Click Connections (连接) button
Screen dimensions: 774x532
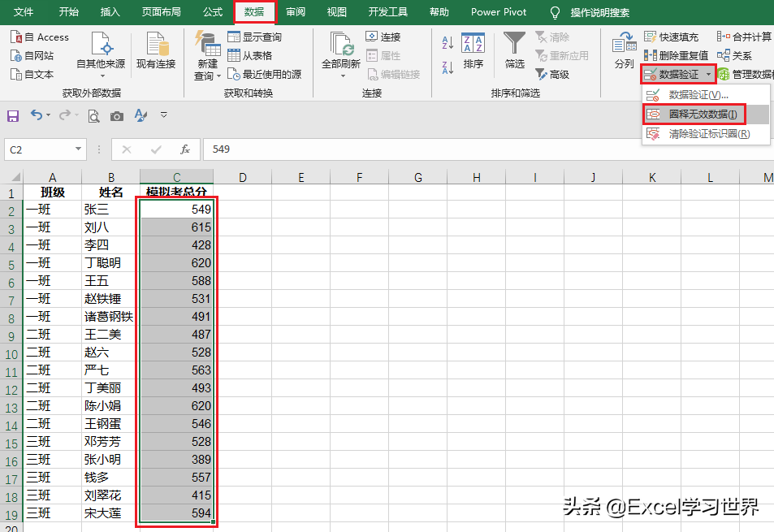[383, 37]
